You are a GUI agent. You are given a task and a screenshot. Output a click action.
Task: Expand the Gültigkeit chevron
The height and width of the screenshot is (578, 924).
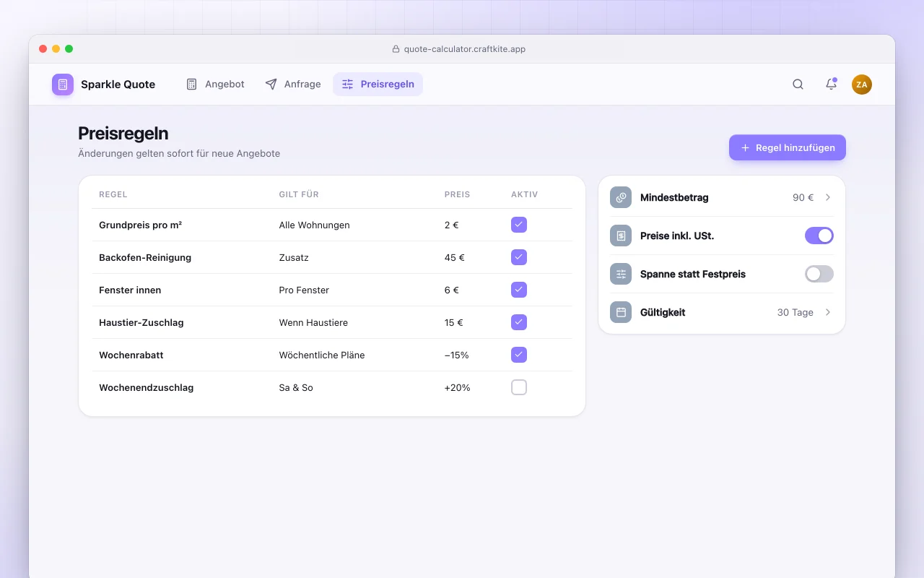point(828,312)
